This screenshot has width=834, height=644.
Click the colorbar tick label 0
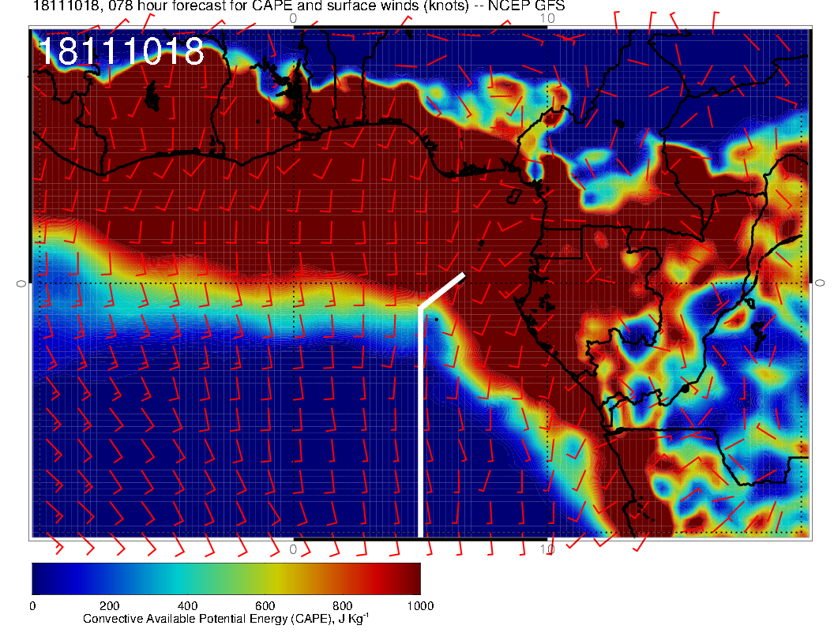click(x=32, y=606)
